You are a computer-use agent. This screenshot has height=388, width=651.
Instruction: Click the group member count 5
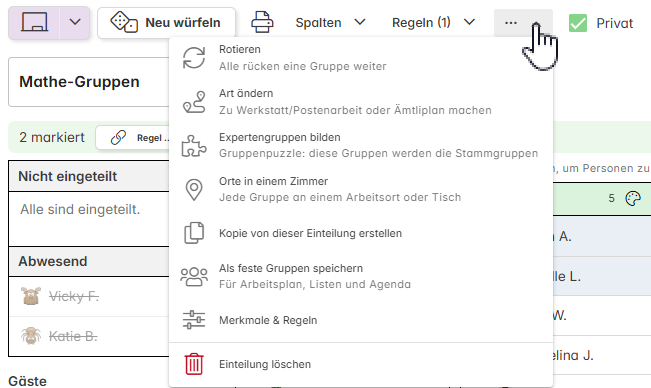coord(611,198)
